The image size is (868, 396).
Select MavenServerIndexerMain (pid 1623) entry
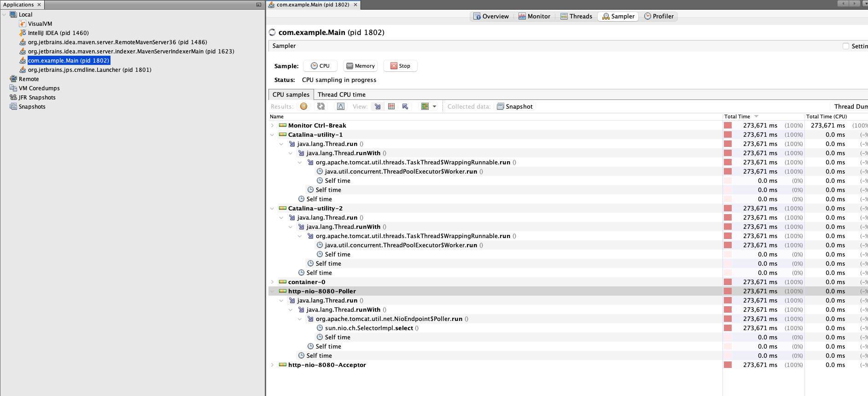131,51
